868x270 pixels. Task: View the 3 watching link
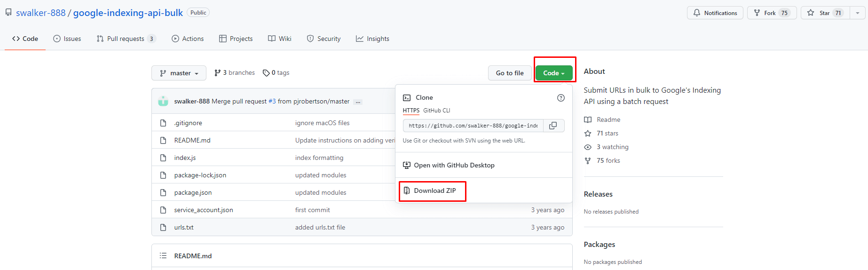pyautogui.click(x=607, y=147)
